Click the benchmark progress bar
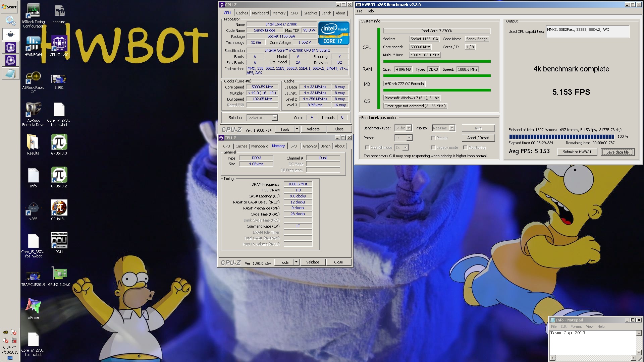Viewport: 644px width, 362px height. click(x=561, y=136)
